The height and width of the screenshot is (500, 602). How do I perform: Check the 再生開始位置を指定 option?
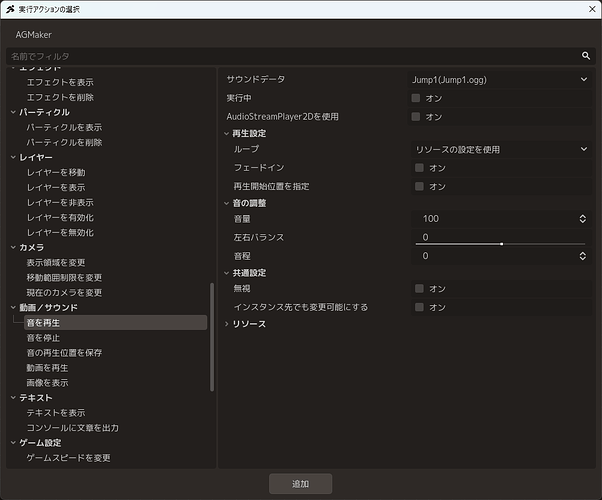tap(419, 187)
